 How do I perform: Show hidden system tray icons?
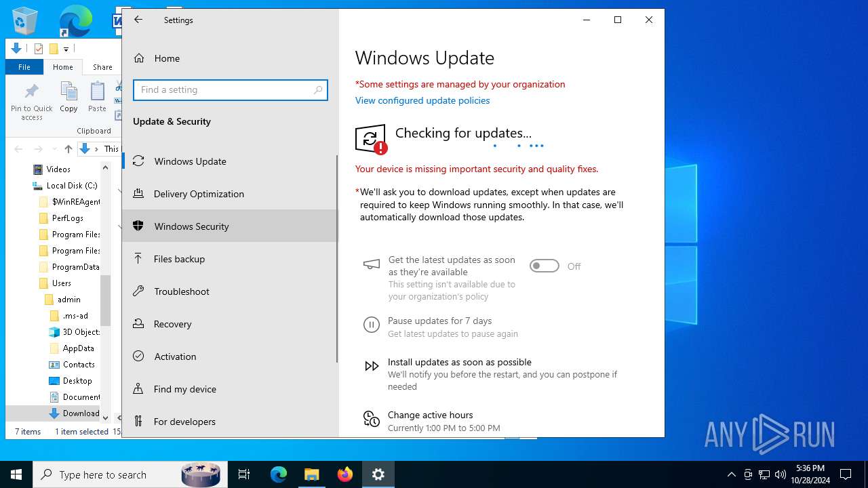pos(731,474)
